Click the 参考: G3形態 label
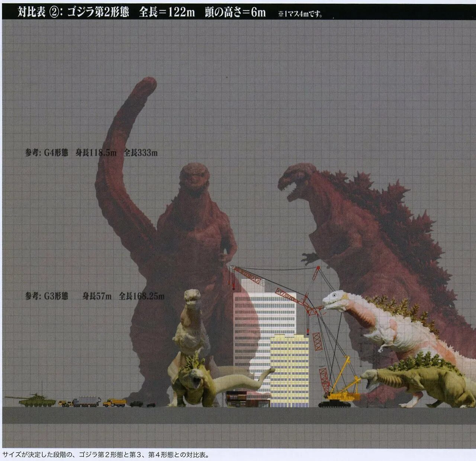 [x=47, y=296]
